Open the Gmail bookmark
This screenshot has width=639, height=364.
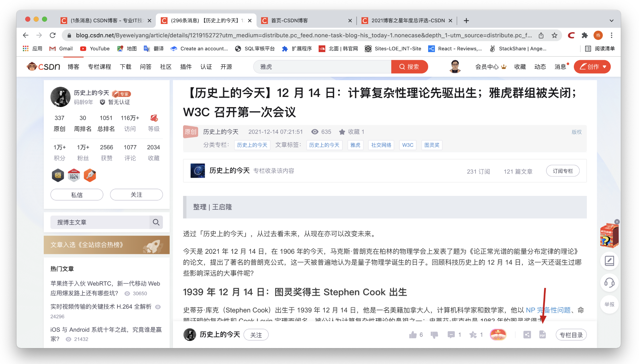click(x=61, y=49)
